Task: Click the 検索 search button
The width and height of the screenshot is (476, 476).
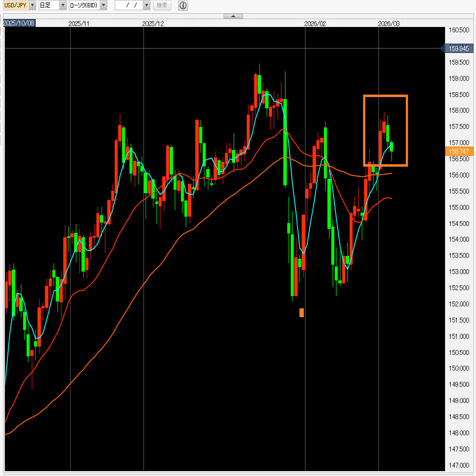Action: pos(162,5)
